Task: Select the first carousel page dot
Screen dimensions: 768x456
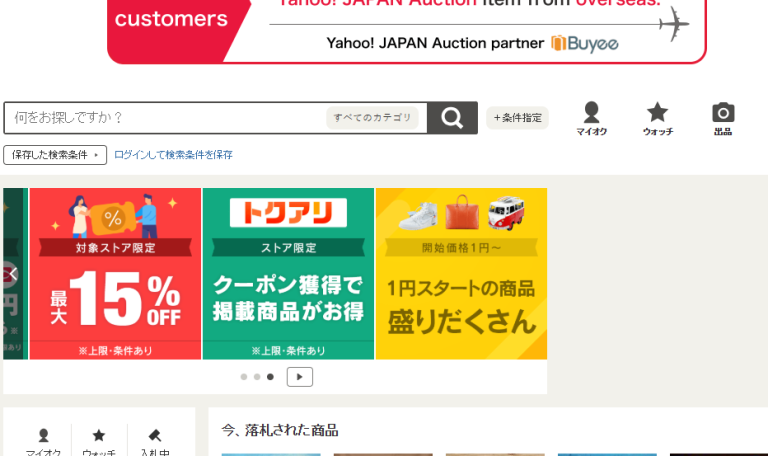Action: (x=244, y=377)
